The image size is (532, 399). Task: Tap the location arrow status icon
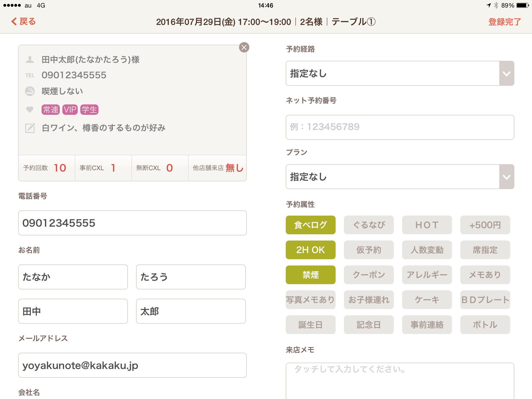tap(489, 5)
